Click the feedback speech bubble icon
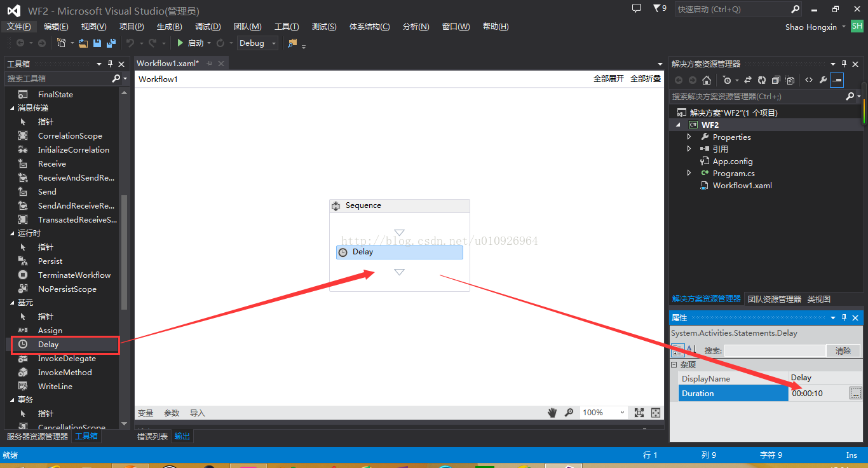868x468 pixels. [637, 8]
